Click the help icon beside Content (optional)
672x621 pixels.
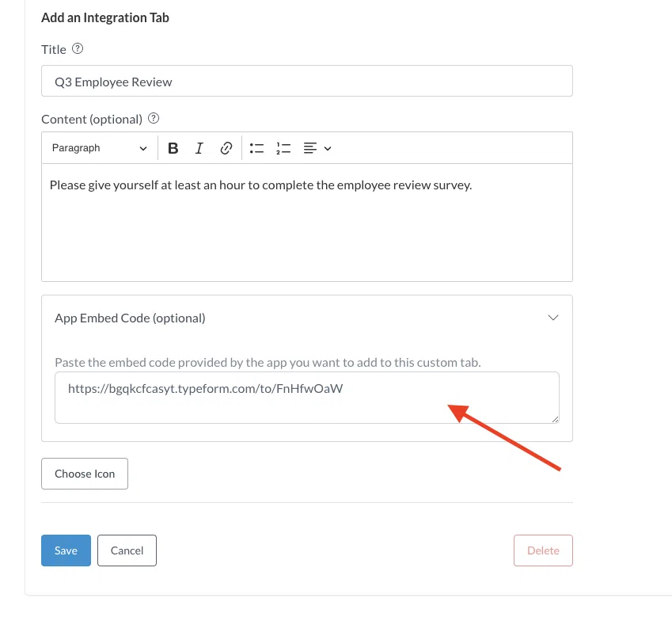coord(154,119)
